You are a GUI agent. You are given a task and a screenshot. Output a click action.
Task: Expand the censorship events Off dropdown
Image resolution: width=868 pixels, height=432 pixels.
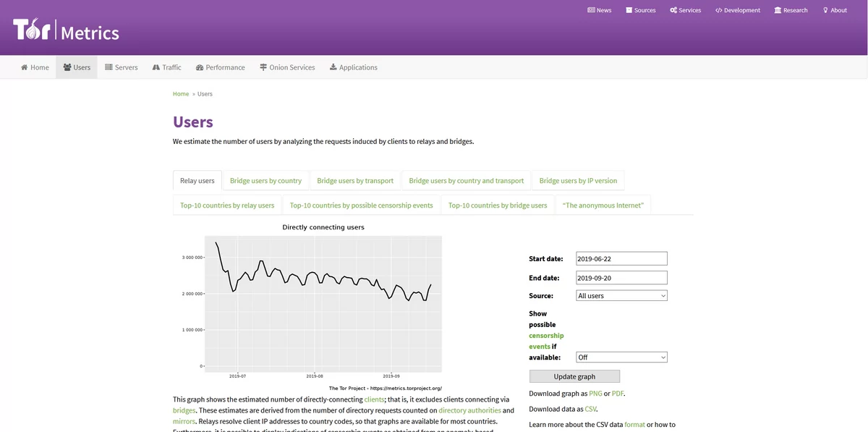[x=621, y=357]
